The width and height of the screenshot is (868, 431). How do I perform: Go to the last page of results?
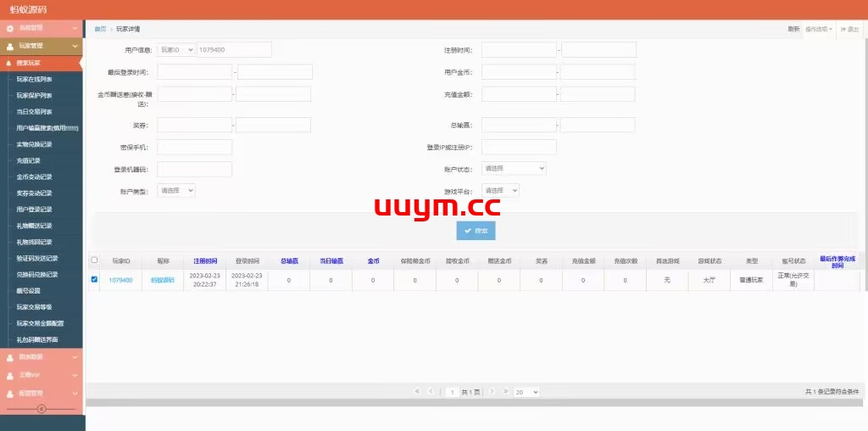tap(506, 391)
